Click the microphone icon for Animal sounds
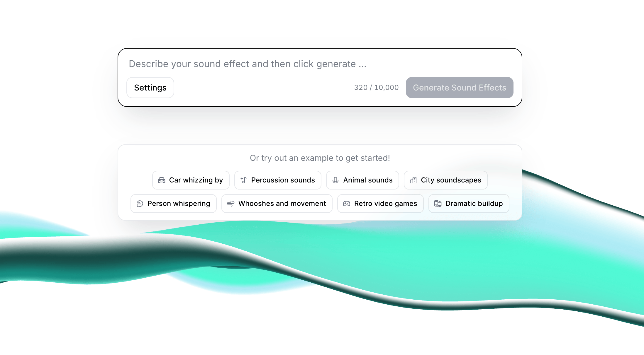 (335, 180)
